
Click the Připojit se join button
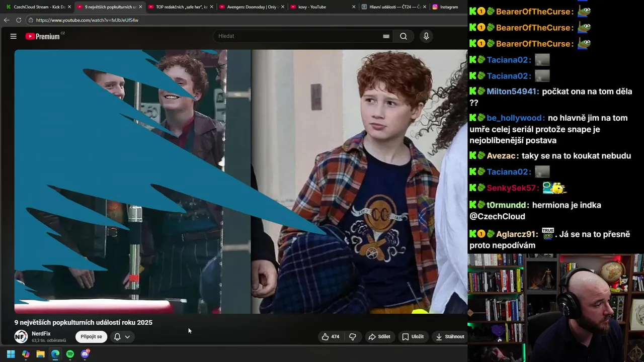coord(91,337)
